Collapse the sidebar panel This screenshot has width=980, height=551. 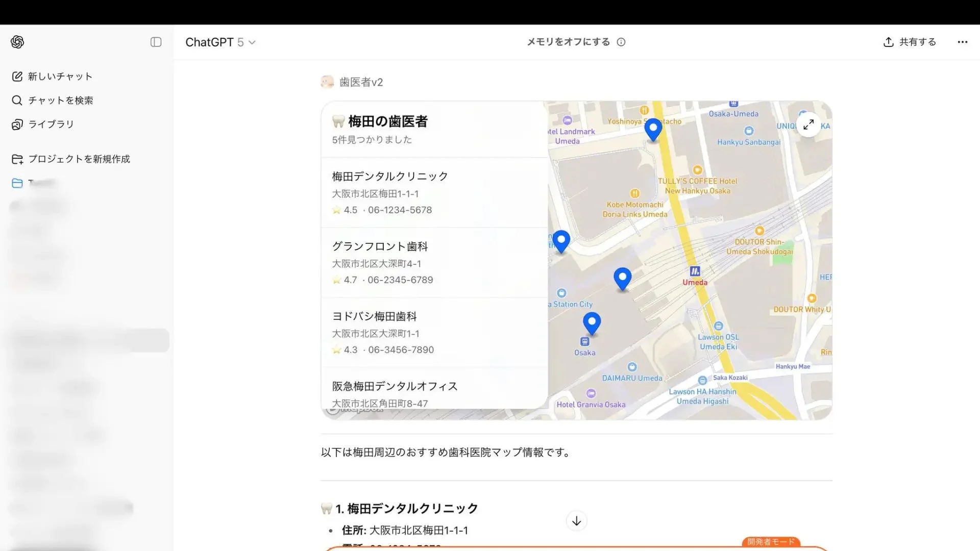click(x=156, y=42)
